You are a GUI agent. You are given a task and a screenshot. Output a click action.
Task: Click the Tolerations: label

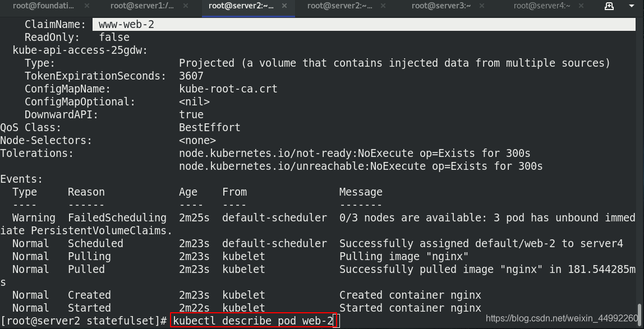[36, 154]
